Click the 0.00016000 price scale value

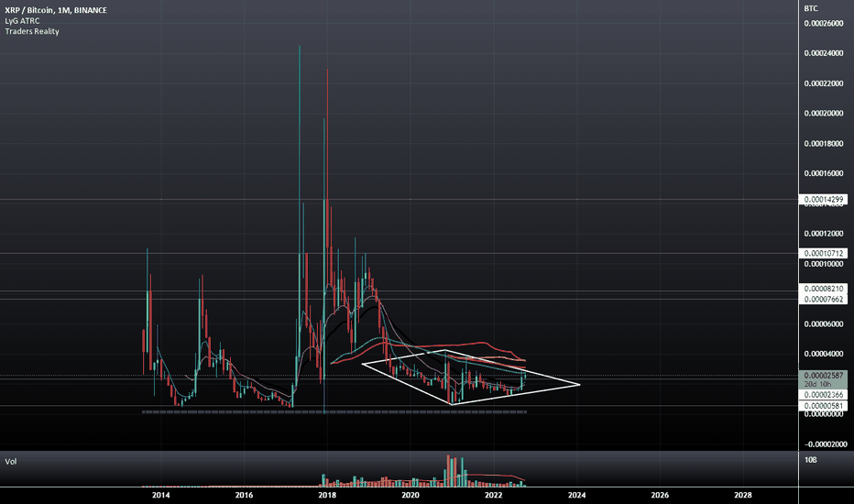click(x=824, y=173)
